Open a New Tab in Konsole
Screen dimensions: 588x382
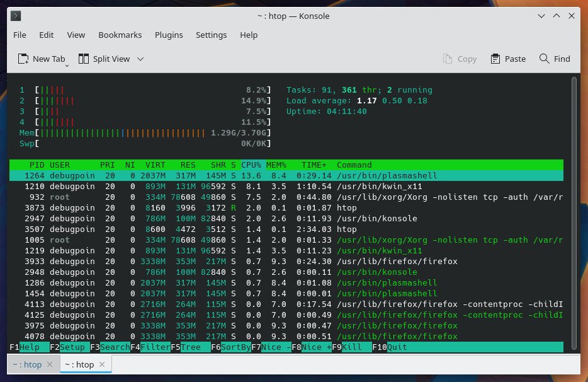point(42,59)
